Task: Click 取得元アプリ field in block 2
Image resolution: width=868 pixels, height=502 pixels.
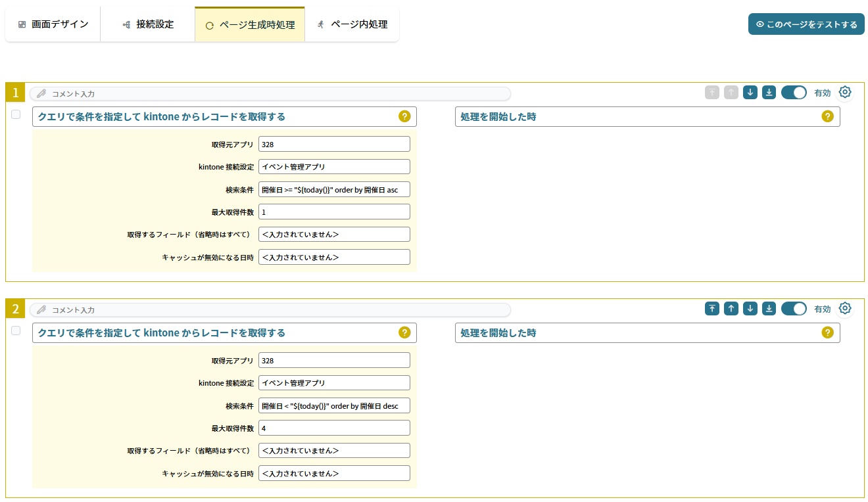Action: pyautogui.click(x=334, y=360)
